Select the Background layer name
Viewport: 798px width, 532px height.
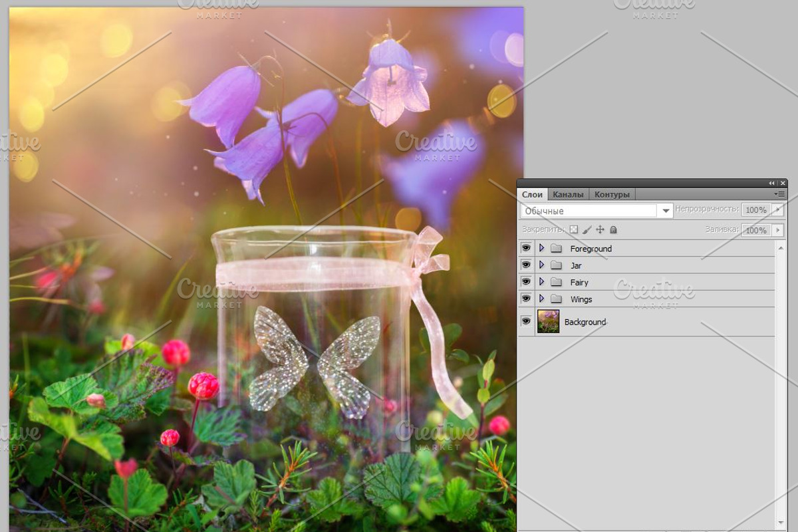pos(585,322)
